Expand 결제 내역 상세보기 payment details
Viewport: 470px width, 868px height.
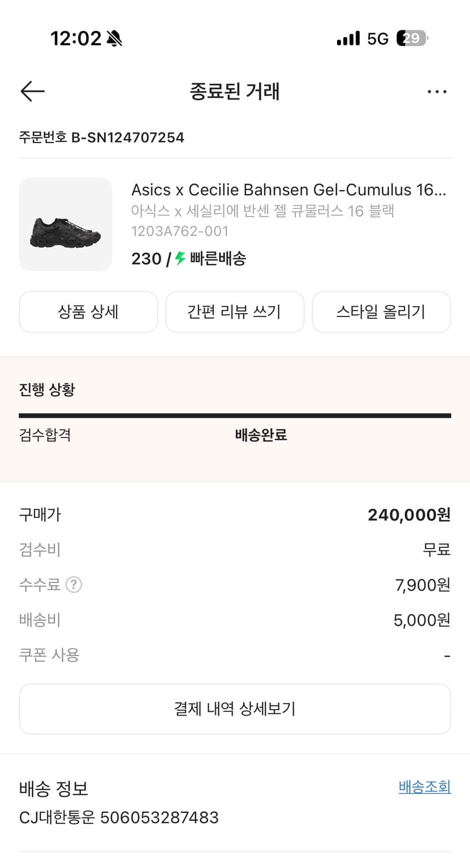pyautogui.click(x=235, y=709)
